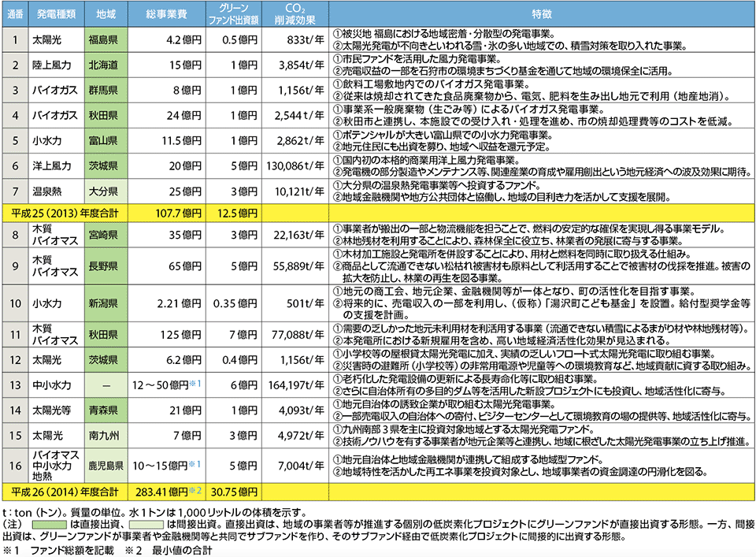
Task: Select the 新潟県 region cell
Action: pyautogui.click(x=106, y=303)
